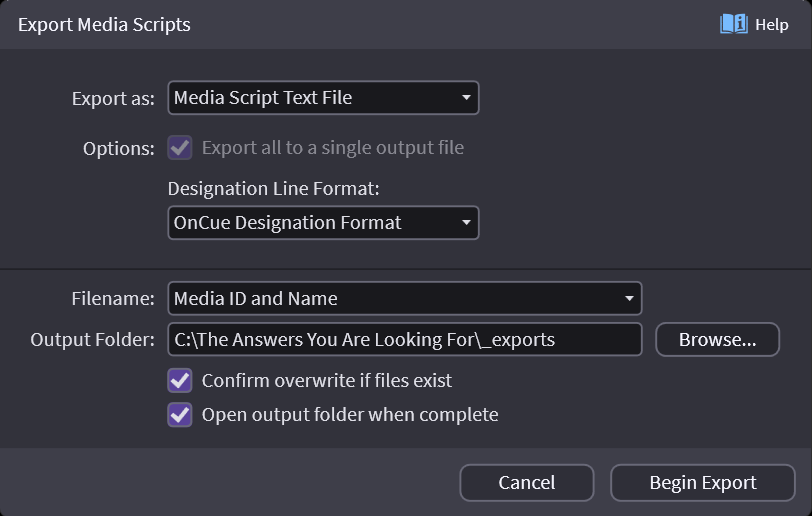
Task: Click the 'Confirm overwrite if files exist' label text
Action: (326, 381)
